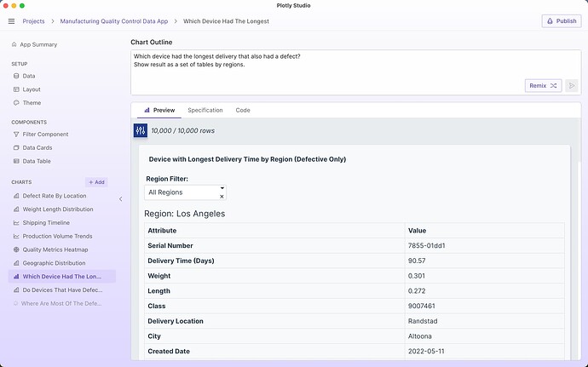The image size is (588, 367).
Task: Click the Quality Metrics Heatmap globe icon
Action: click(x=16, y=249)
